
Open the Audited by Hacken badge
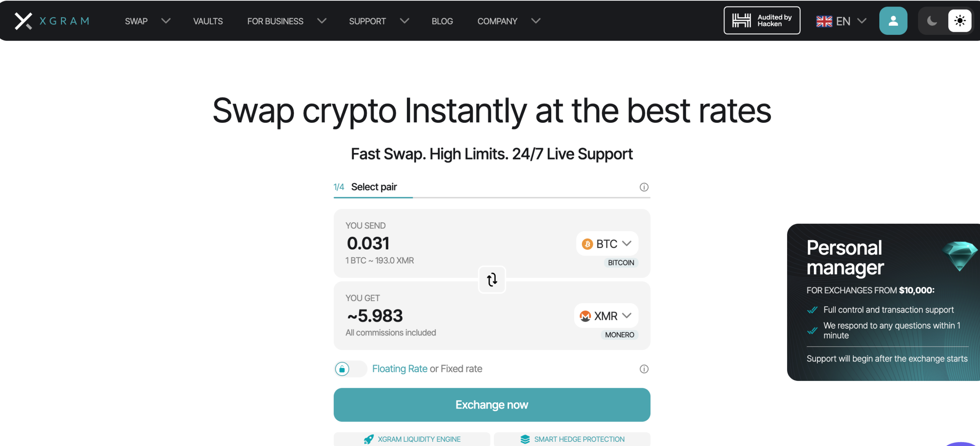761,20
